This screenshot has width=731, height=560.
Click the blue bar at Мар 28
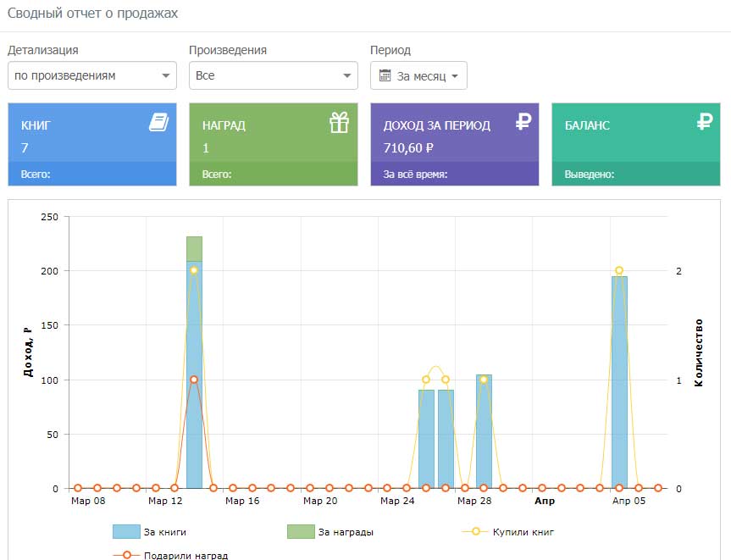pyautogui.click(x=484, y=431)
